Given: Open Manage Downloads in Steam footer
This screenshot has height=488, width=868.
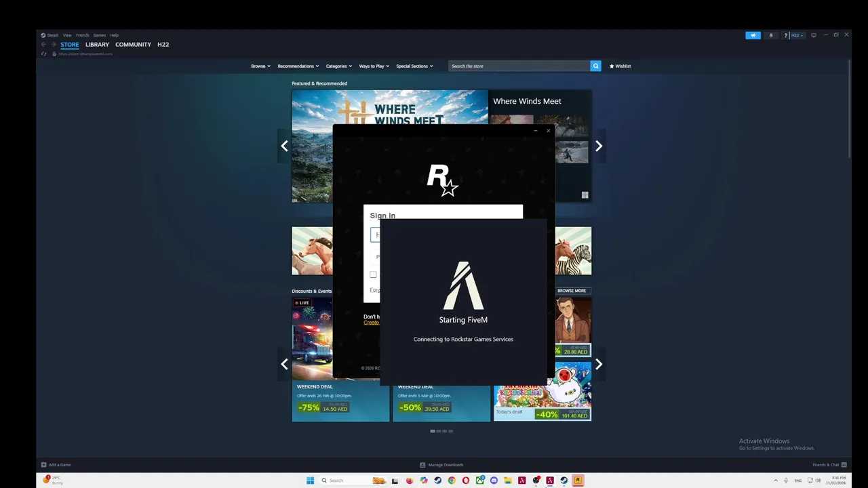Looking at the screenshot, I should [x=441, y=465].
